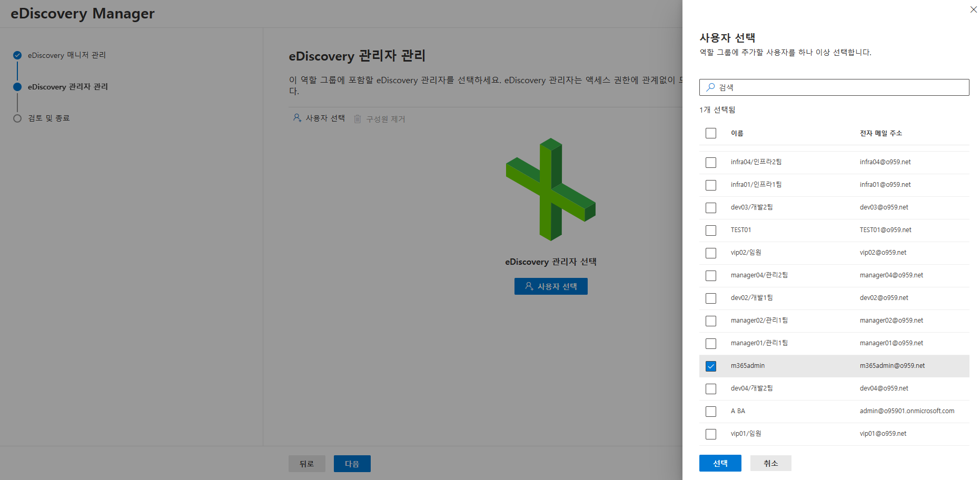This screenshot has height=480, width=980.
Task: Check the manager04/관리2팀 checkbox
Action: [x=711, y=276]
